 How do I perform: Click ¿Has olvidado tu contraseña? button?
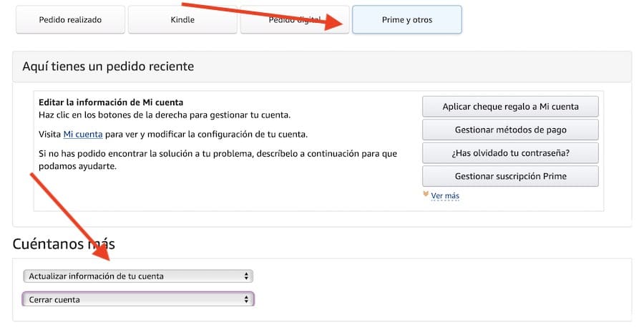510,152
